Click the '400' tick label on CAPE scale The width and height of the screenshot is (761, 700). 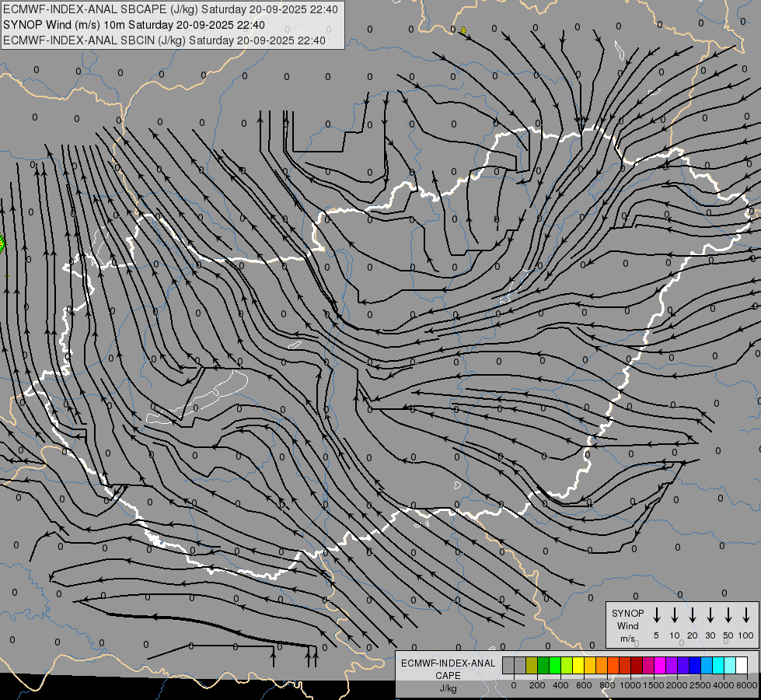pos(560,685)
